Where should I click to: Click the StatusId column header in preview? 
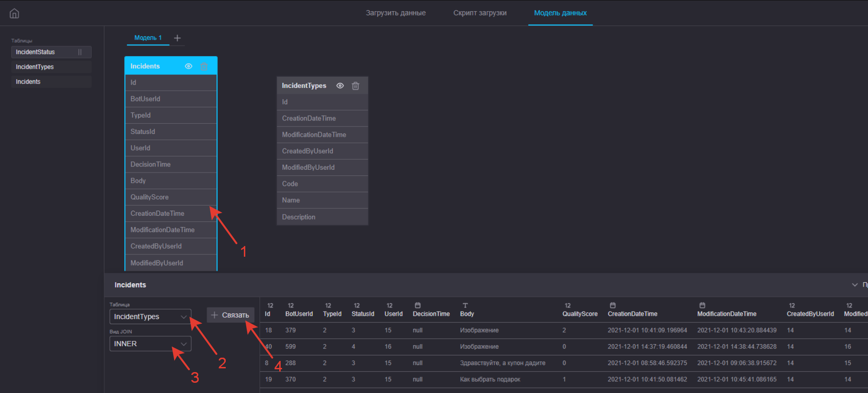363,314
